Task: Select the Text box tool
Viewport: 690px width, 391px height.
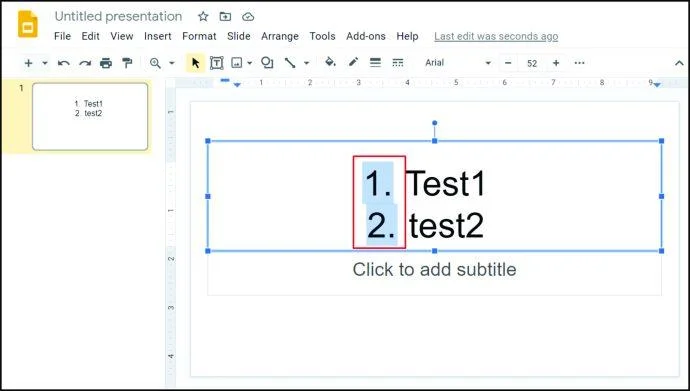Action: 216,63
